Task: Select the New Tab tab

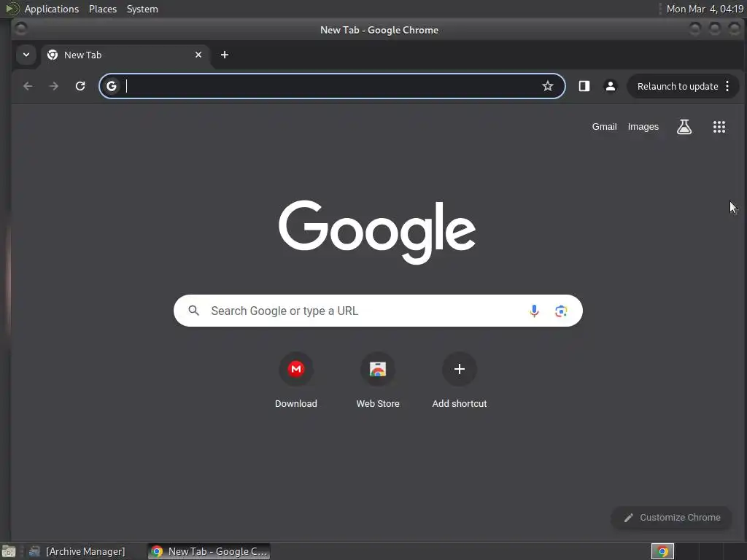Action: (125, 55)
